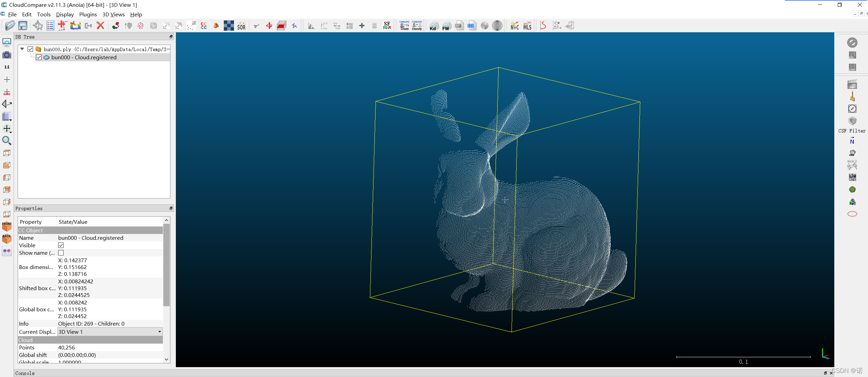Open the Segment scissors tool
This screenshot has width=868, height=377.
[256, 26]
